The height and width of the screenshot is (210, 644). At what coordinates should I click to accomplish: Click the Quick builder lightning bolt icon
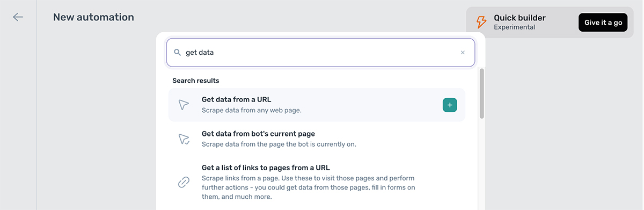481,22
